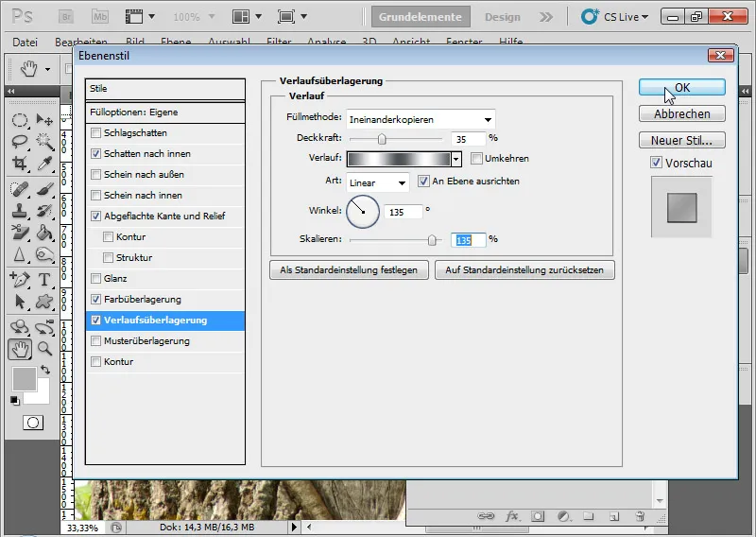Screen dimensions: 756x537
Task: Expand the CS Live menu
Action: (615, 17)
